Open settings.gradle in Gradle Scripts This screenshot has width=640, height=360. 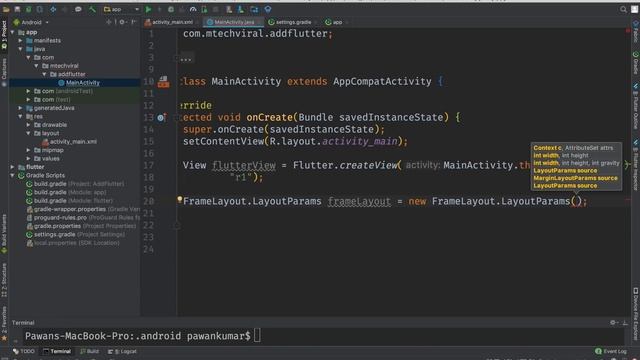pyautogui.click(x=76, y=234)
